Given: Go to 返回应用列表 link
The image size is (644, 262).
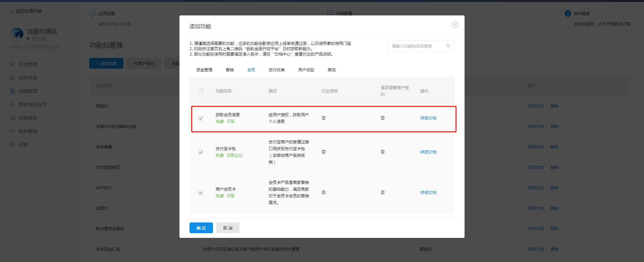Looking at the screenshot, I should pyautogui.click(x=29, y=11).
